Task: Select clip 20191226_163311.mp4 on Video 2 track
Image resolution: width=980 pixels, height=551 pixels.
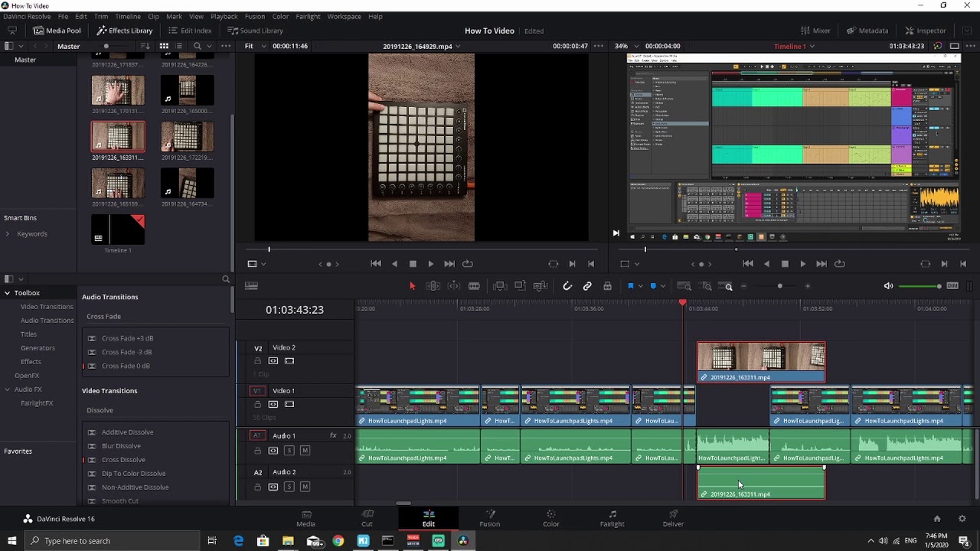Action: click(761, 362)
